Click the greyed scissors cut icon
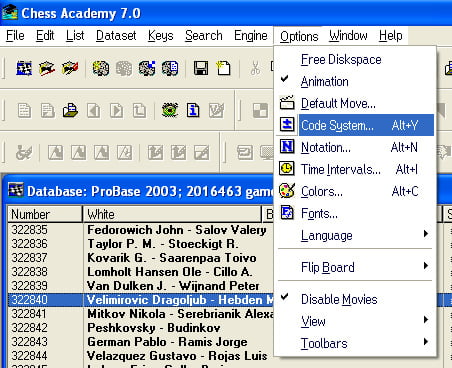The width and height of the screenshot is (452, 368). [x=255, y=68]
